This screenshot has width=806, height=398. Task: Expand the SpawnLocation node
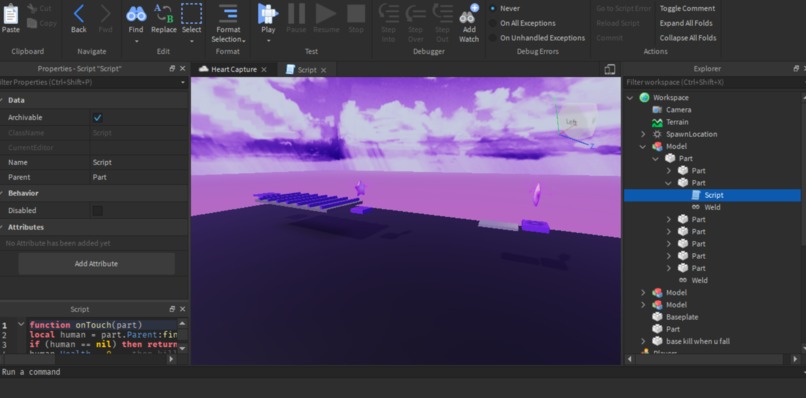tap(643, 134)
